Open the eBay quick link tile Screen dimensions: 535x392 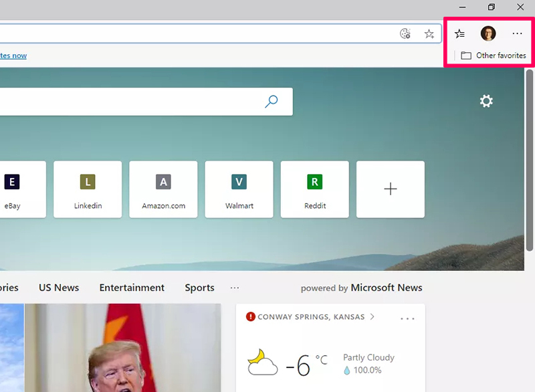(23, 189)
